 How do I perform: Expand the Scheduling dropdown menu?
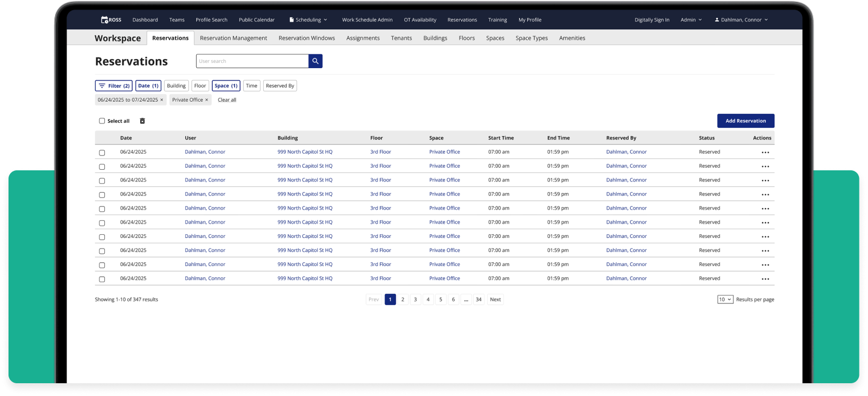[x=308, y=20]
